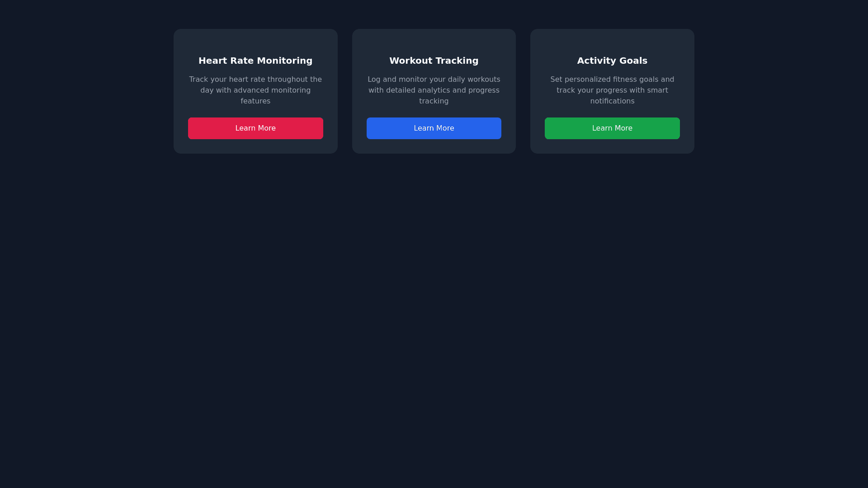Screen dimensions: 868x488
Task: Click the Workout Tracking description text
Action: tap(434, 90)
